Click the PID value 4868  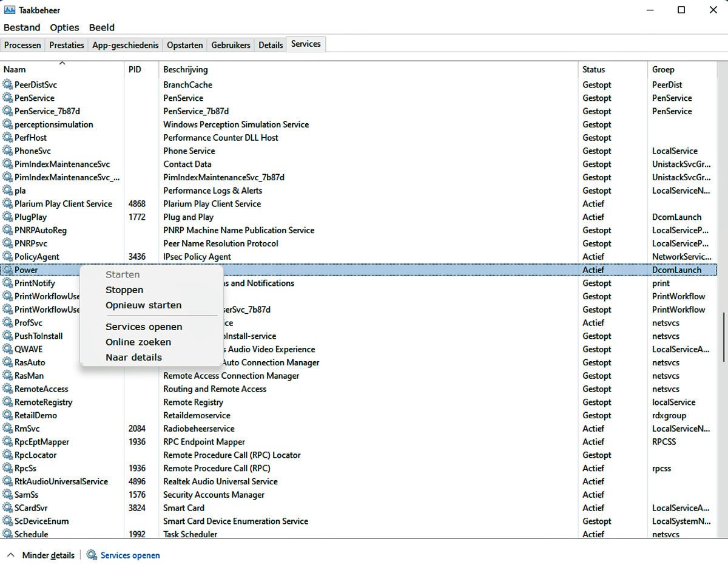coord(137,204)
